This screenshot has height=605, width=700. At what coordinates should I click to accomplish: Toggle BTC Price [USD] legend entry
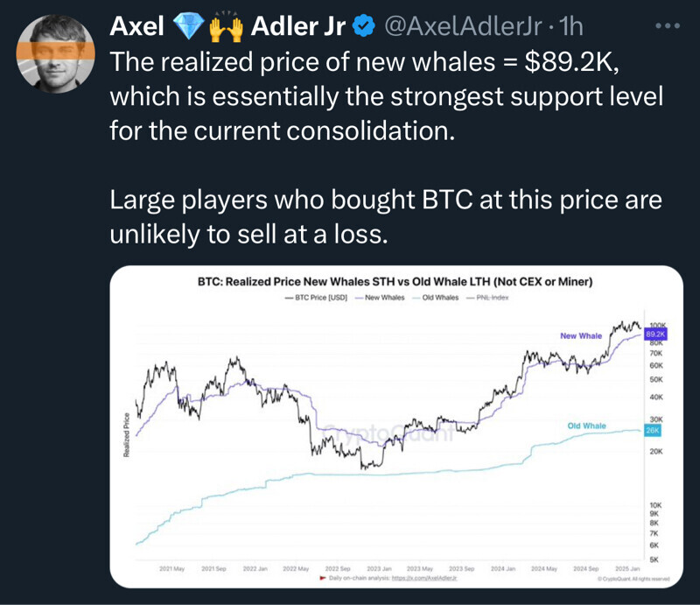[x=318, y=298]
